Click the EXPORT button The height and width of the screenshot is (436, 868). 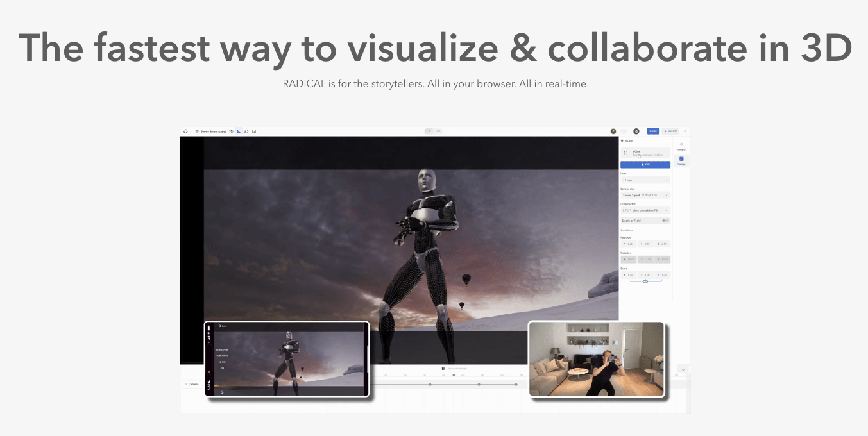pos(670,131)
